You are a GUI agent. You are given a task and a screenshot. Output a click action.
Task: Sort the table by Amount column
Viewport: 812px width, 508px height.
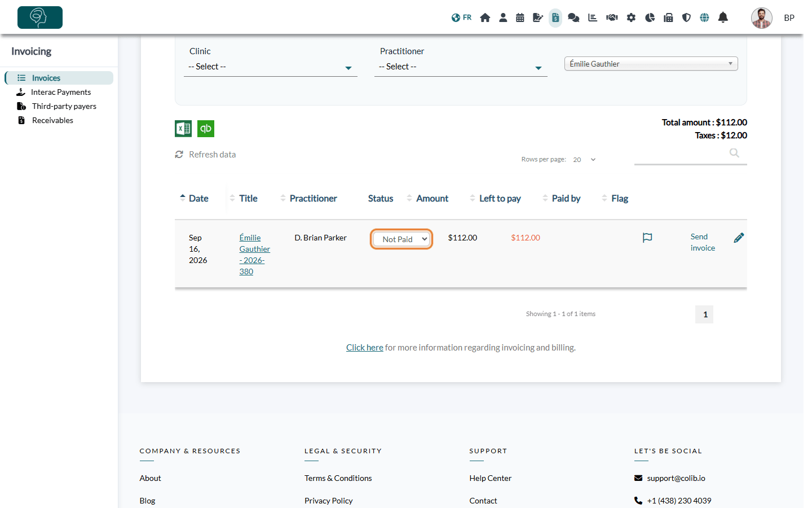click(427, 198)
